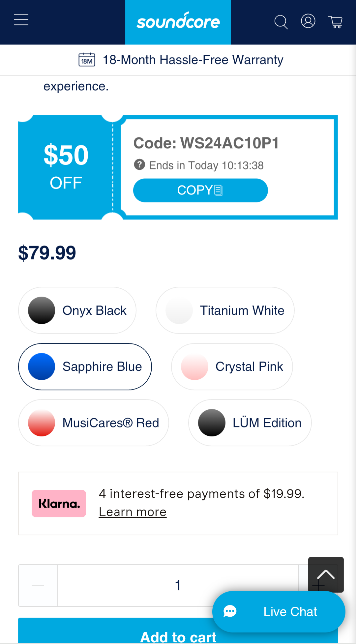
Task: Open the hamburger navigation menu
Action: (21, 20)
